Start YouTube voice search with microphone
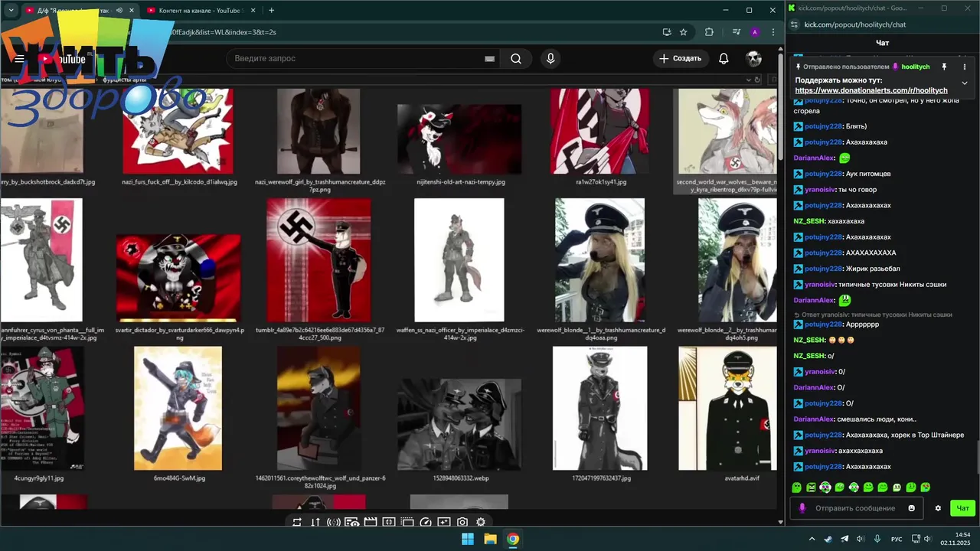Viewport: 980px width, 551px height. (x=550, y=59)
